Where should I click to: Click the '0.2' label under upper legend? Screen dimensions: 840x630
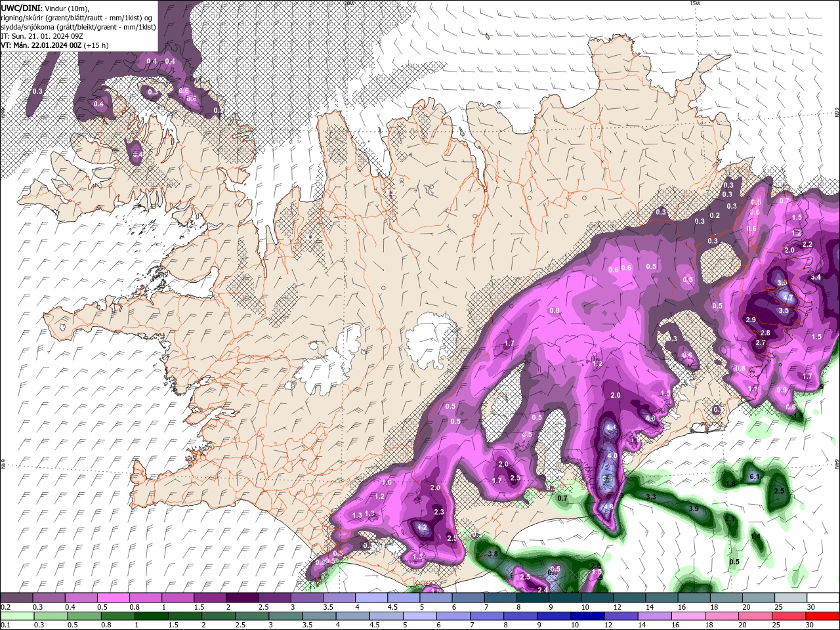click(x=5, y=607)
